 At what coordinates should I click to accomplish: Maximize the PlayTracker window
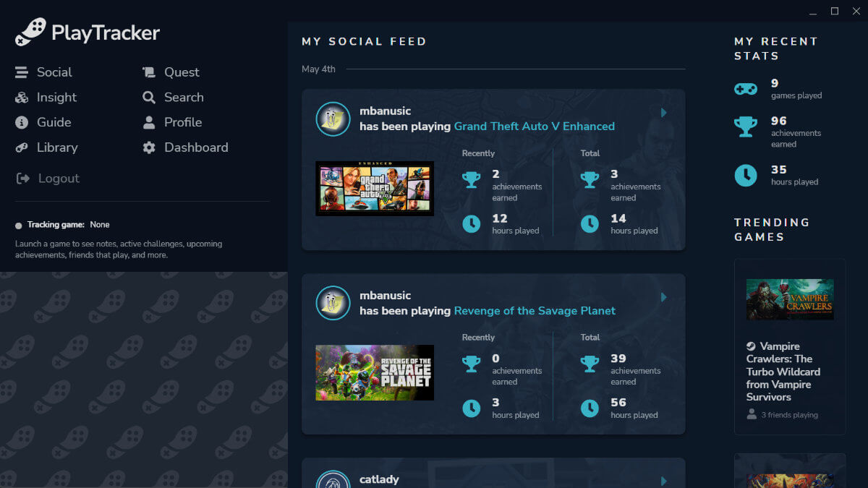(x=835, y=11)
